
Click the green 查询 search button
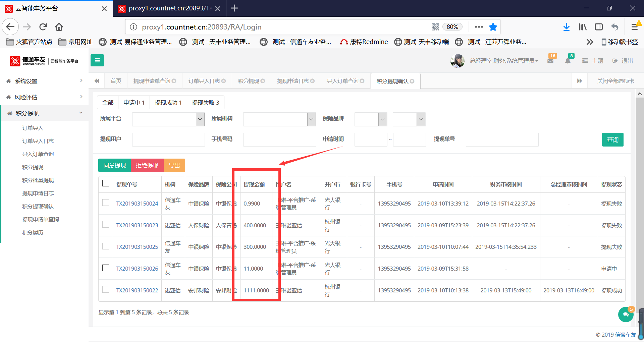(612, 140)
